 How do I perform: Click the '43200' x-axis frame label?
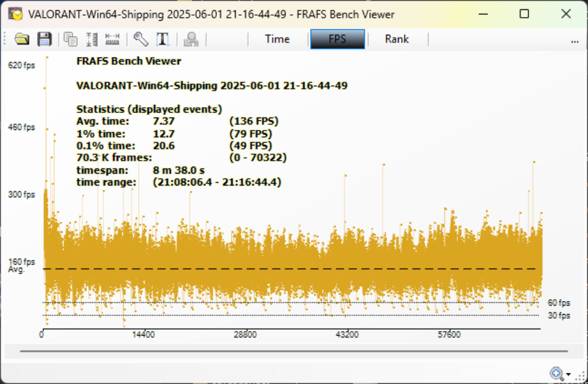348,334
